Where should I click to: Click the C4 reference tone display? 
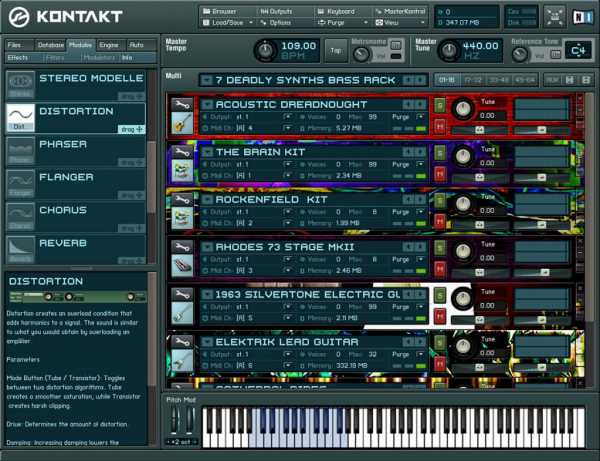click(x=578, y=50)
